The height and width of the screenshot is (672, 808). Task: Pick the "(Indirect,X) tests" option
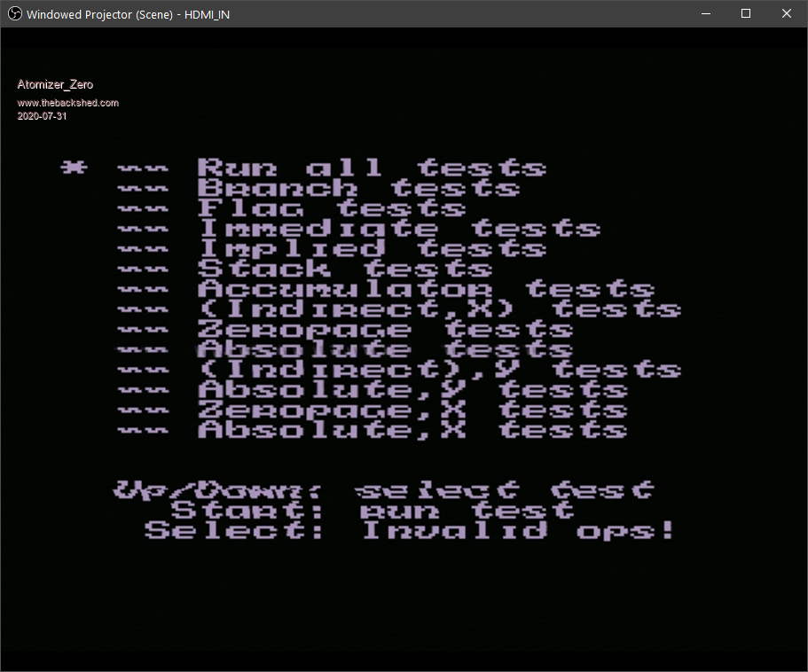(x=438, y=309)
